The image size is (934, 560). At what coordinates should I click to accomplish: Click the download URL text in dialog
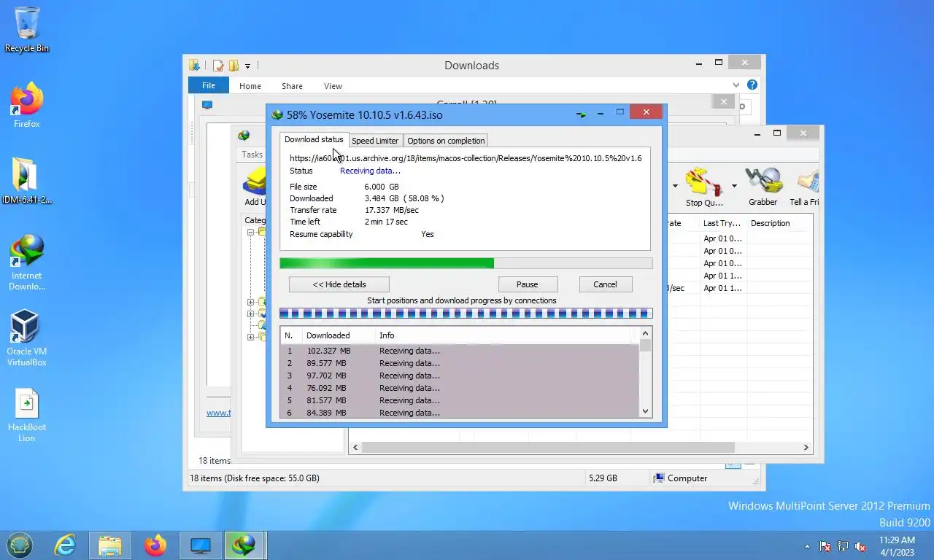466,158
